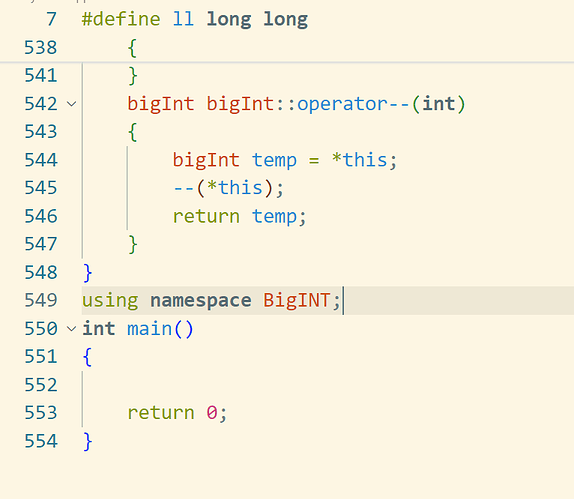574x499 pixels.
Task: Select line number 549 in gutter
Action: 41,301
